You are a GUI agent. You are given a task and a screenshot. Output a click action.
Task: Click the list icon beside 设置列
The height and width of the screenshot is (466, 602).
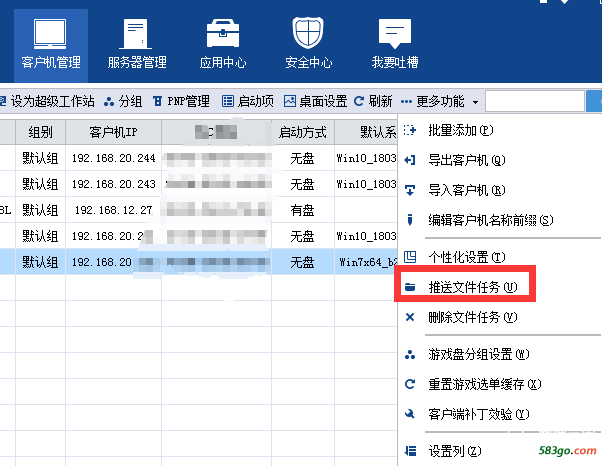click(410, 451)
